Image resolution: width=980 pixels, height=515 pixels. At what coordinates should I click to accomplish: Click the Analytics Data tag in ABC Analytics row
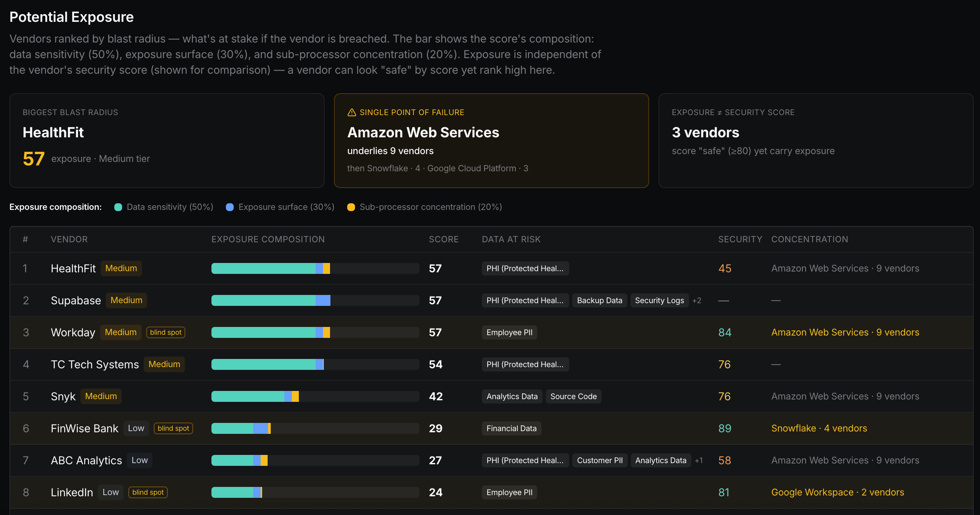pyautogui.click(x=661, y=460)
